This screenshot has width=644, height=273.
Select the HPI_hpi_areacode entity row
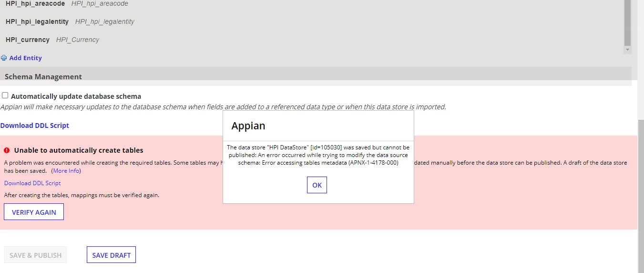pos(312,4)
